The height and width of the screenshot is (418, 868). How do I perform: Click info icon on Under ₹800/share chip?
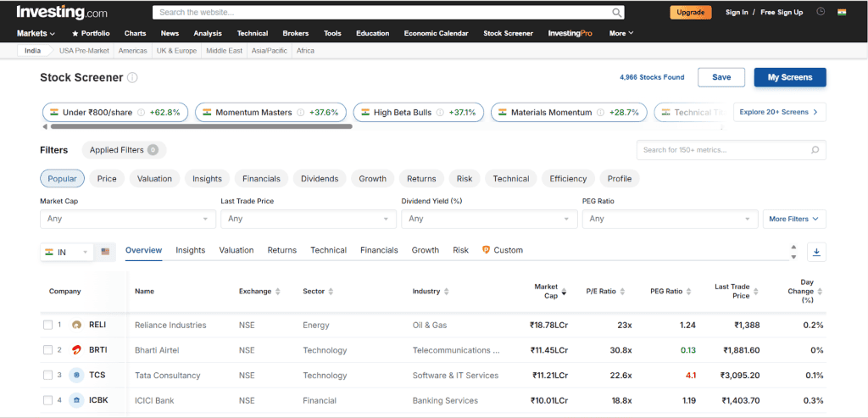click(x=142, y=113)
